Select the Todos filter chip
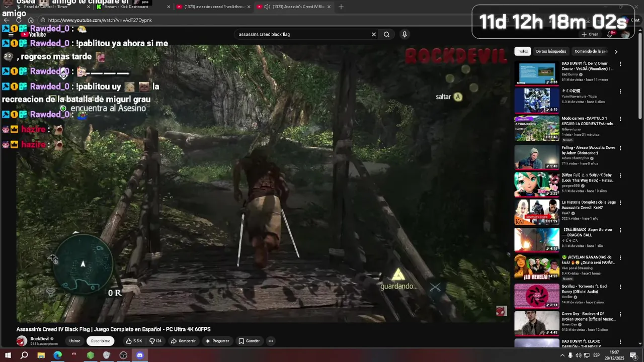Viewport: 644px width, 362px height. 523,51
